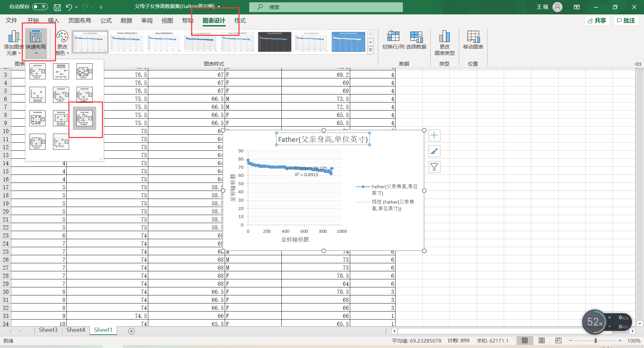Select the first quick layout option
Image resolution: width=644 pixels, height=348 pixels.
[38, 71]
